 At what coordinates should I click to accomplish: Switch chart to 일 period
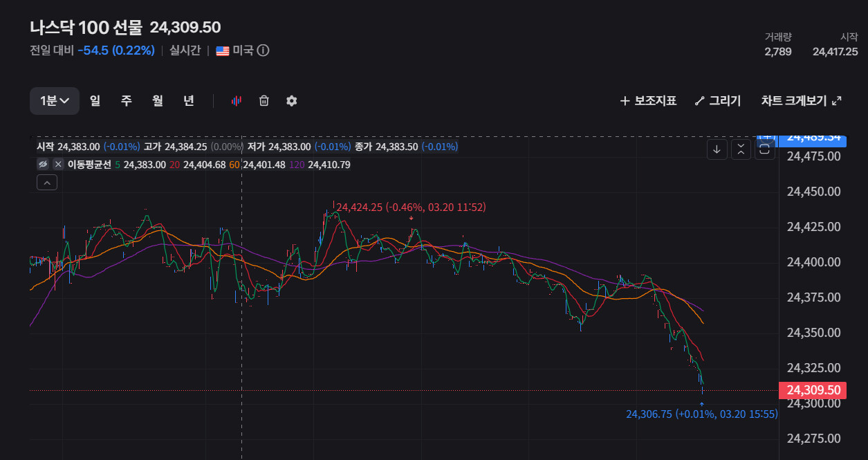[x=95, y=101]
